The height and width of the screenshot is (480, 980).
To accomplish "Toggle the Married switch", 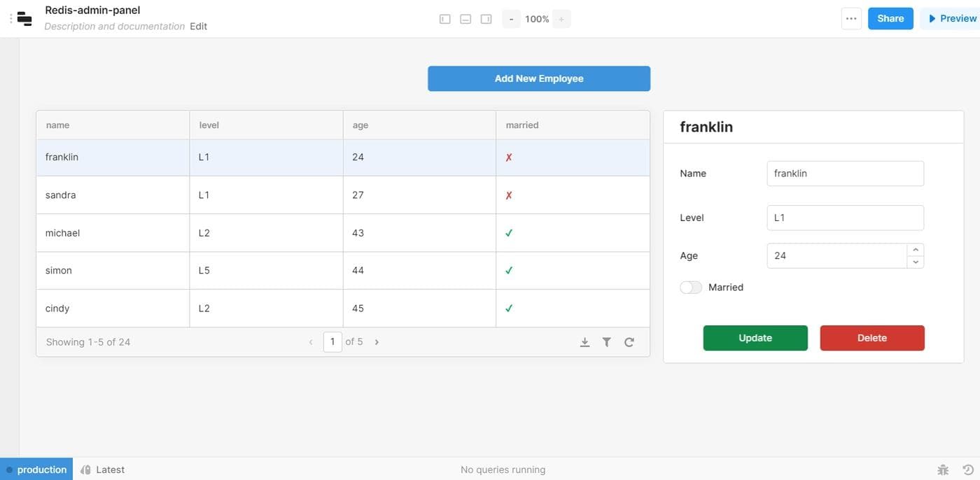I will point(691,288).
